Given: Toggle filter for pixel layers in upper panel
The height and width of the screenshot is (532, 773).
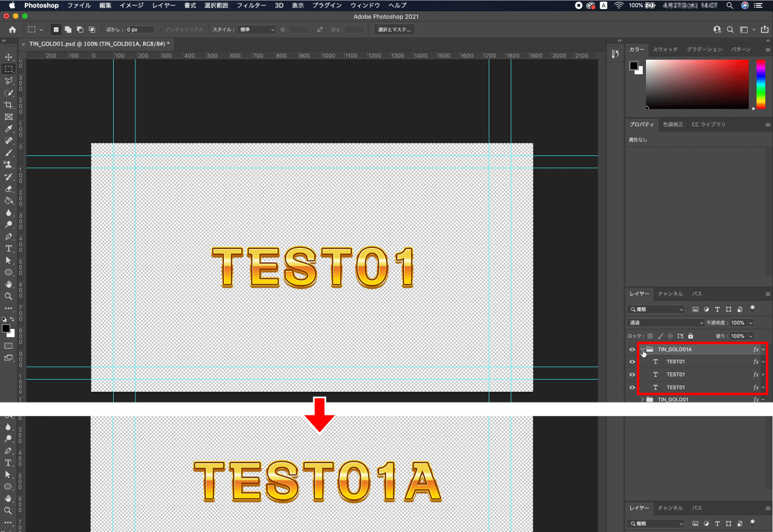Looking at the screenshot, I should 696,310.
